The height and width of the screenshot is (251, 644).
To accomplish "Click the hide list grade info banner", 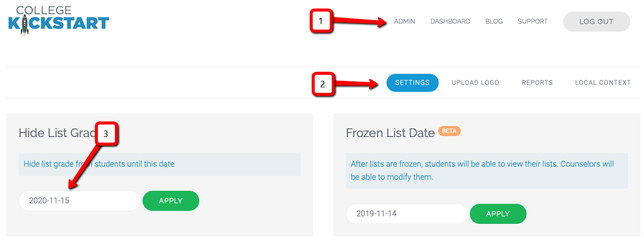I will click(159, 164).
